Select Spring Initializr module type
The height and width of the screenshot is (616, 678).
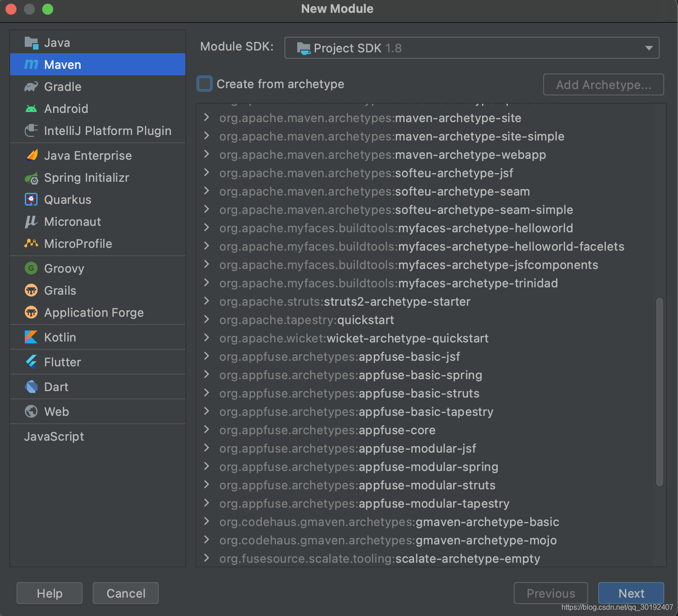point(98,178)
